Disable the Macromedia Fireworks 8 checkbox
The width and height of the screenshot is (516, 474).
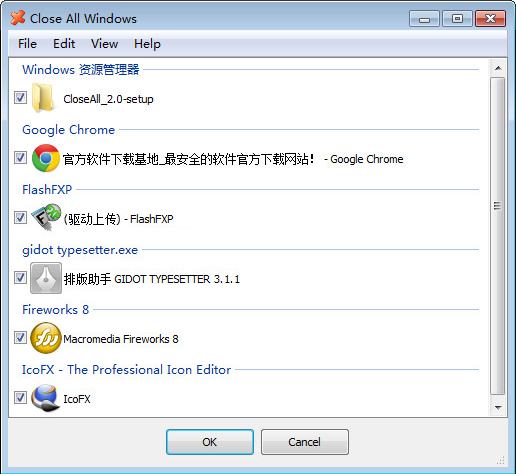coord(20,337)
